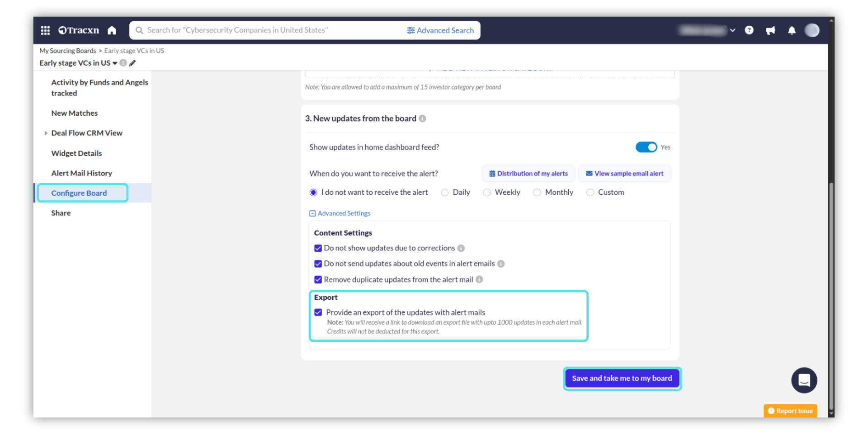This screenshot has height=434, width=868.
Task: Open the board name dropdown arrow
Action: pos(115,63)
